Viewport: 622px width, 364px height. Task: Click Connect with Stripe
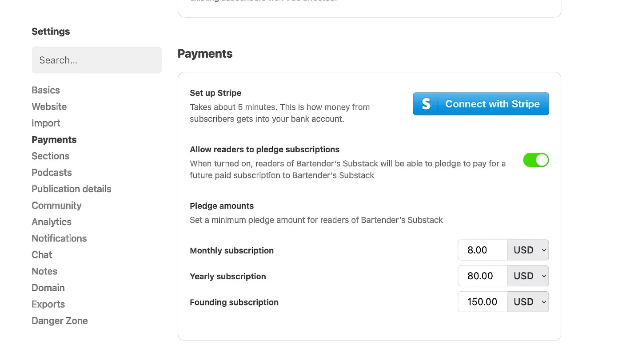point(481,103)
